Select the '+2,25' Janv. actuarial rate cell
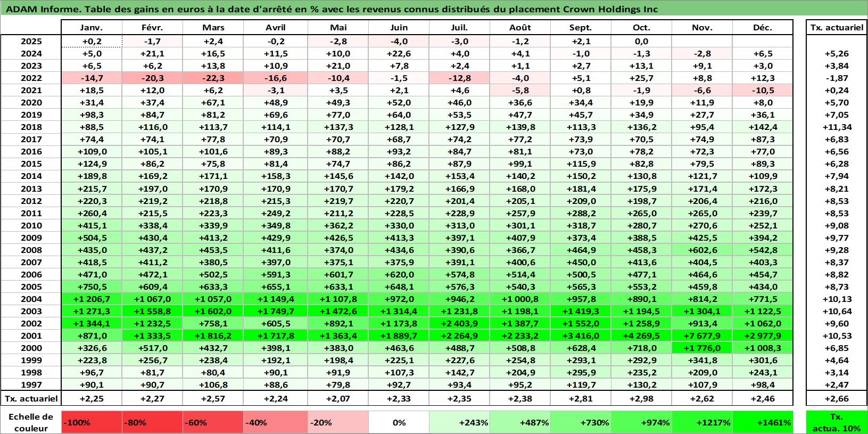The image size is (868, 434). click(92, 398)
